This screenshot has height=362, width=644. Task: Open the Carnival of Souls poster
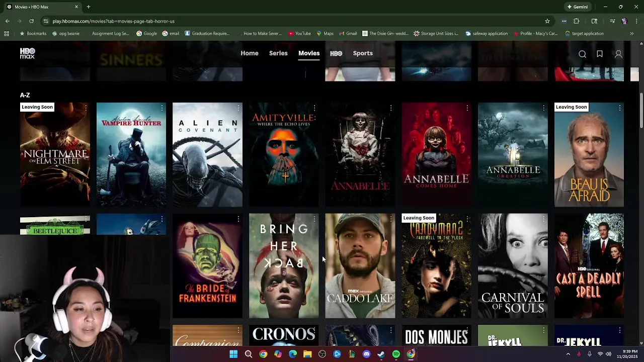point(513,266)
